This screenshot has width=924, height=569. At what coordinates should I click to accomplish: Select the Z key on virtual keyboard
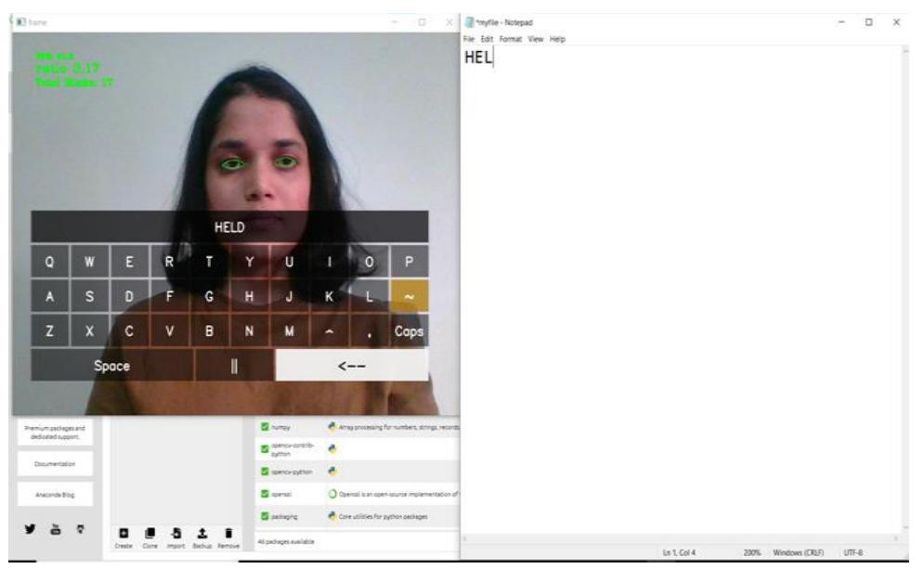point(49,331)
